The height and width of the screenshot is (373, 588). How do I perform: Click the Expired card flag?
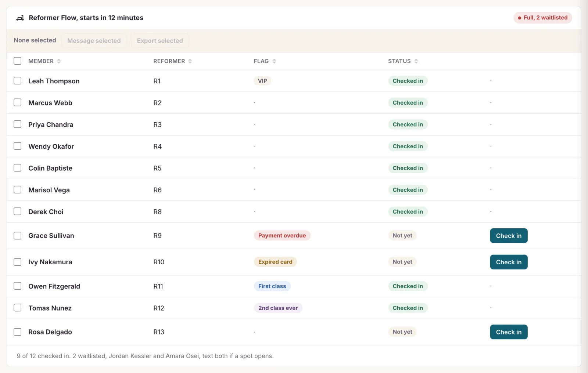point(275,262)
